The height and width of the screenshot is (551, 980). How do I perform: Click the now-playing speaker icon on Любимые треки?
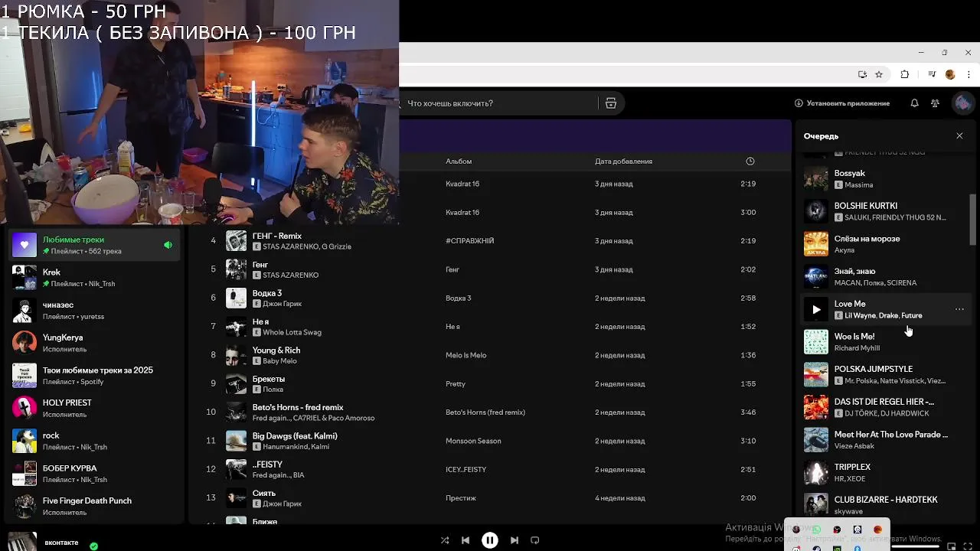[168, 245]
